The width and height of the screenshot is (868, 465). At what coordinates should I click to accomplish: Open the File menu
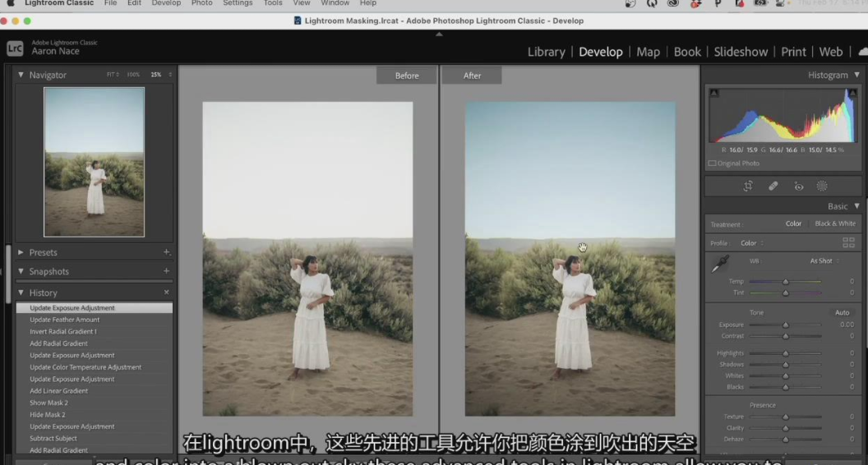point(110,3)
